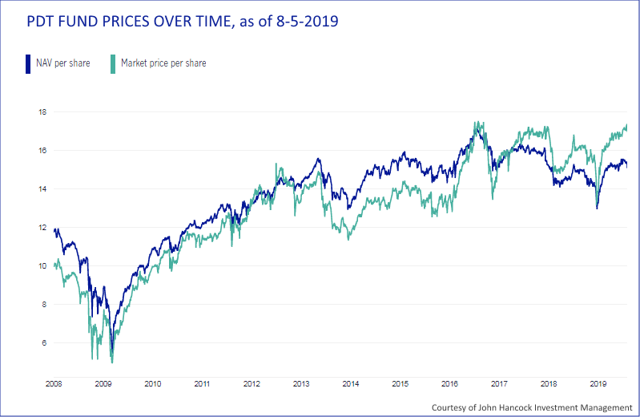The height and width of the screenshot is (417, 640).
Task: Click the 10 y-axis label
Action: click(42, 266)
